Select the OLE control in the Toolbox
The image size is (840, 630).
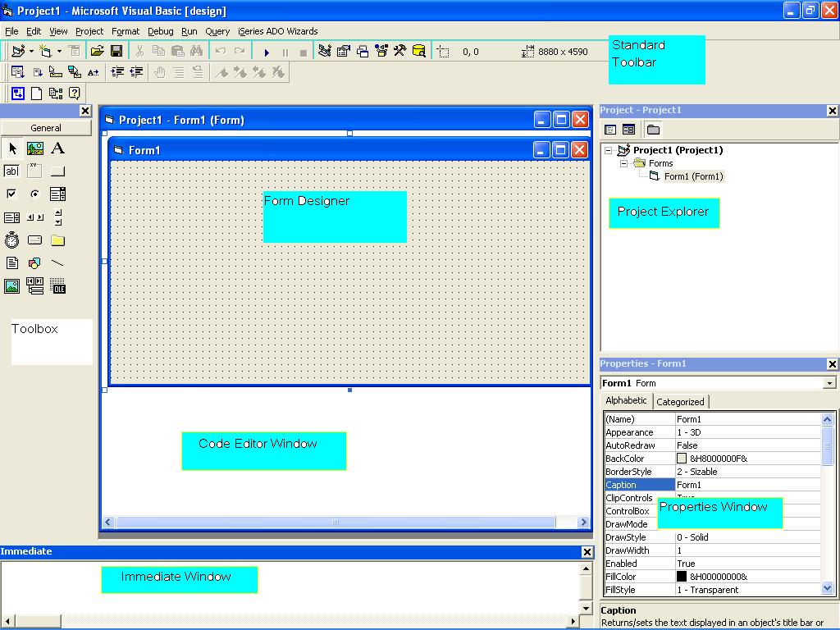point(58,286)
